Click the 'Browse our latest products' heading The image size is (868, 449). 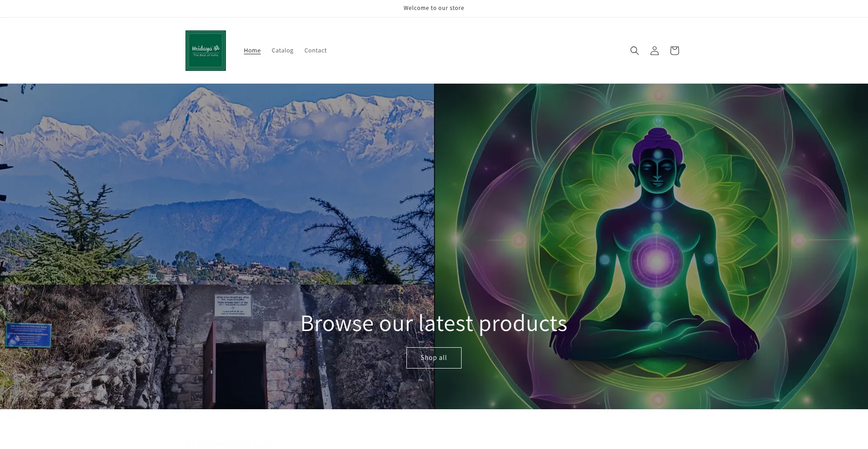(434, 323)
